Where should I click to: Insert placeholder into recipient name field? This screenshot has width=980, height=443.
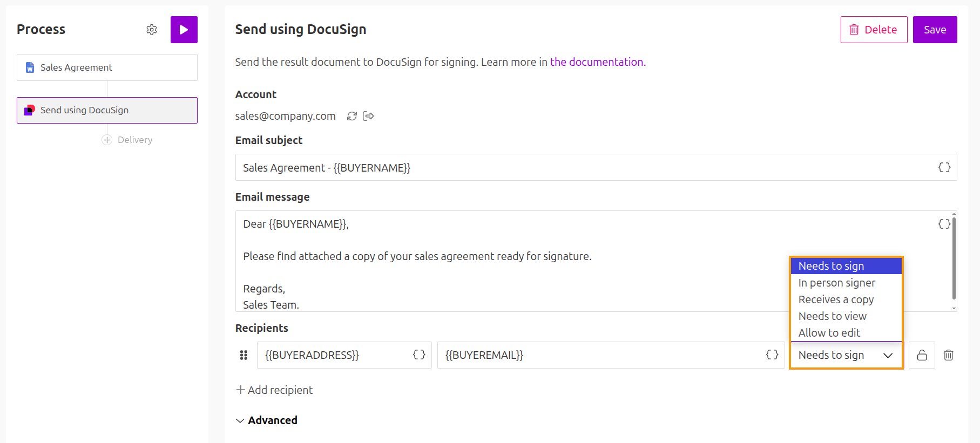420,355
